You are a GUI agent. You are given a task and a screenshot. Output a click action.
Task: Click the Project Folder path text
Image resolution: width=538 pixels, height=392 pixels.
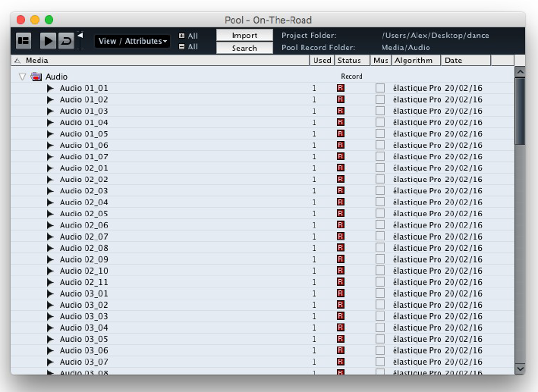436,36
